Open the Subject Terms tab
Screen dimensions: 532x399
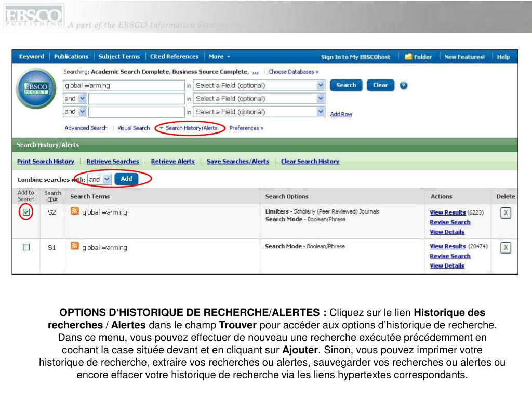click(119, 57)
